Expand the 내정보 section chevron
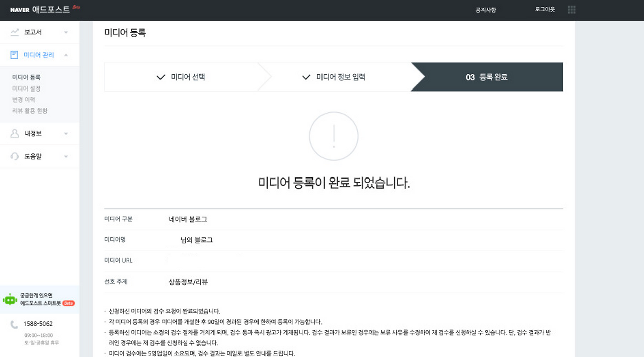 tap(65, 133)
